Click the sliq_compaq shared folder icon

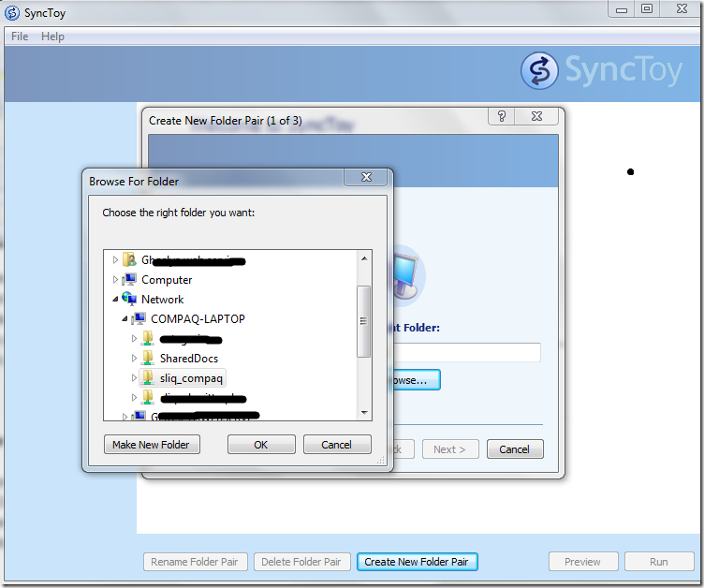pyautogui.click(x=148, y=377)
